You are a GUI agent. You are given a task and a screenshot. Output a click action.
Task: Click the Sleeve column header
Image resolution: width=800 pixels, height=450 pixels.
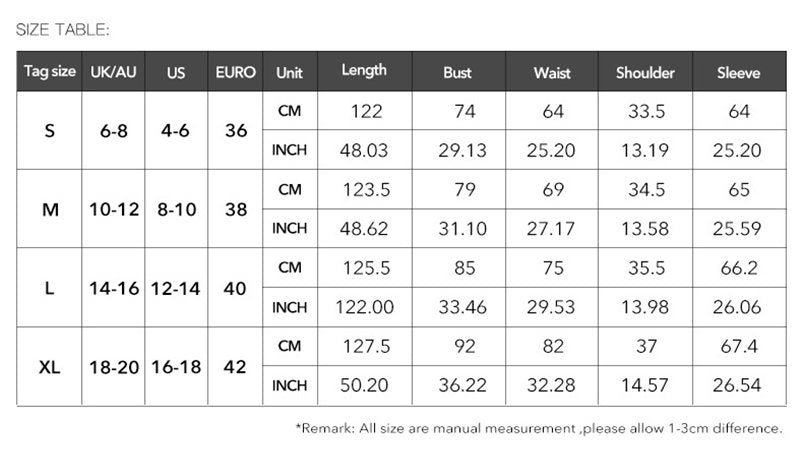[739, 73]
